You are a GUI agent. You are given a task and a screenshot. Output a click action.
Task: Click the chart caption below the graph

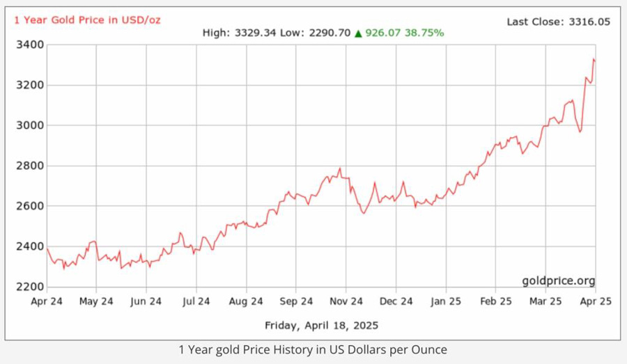313,349
